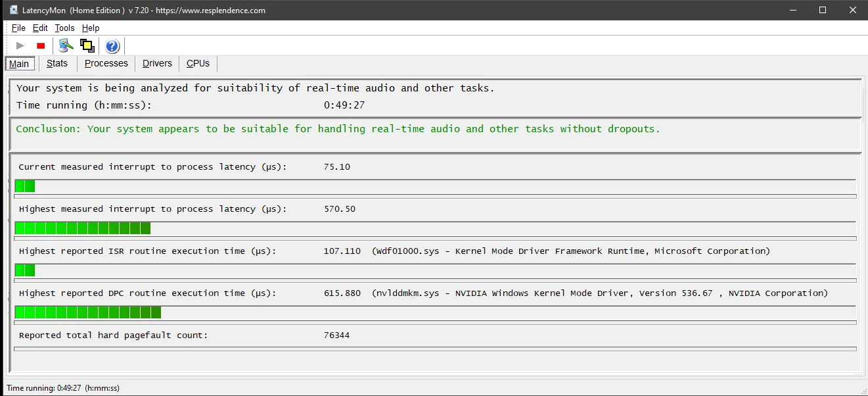This screenshot has width=868, height=396.
Task: Select the 107.110 ISR value
Action: point(342,251)
